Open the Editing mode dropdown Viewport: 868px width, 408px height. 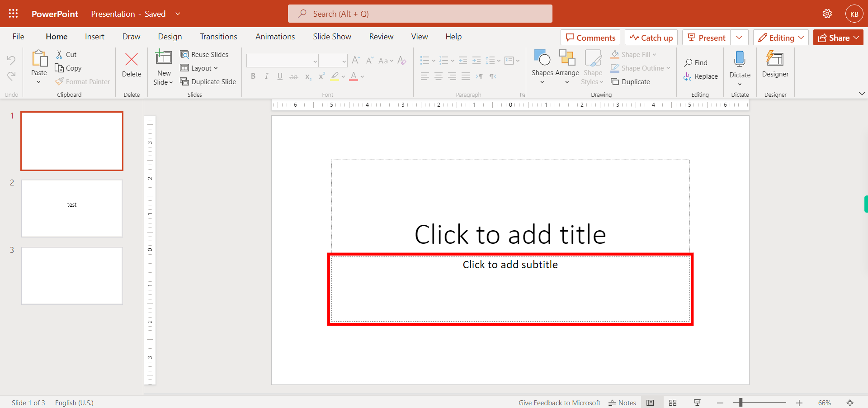pos(781,38)
